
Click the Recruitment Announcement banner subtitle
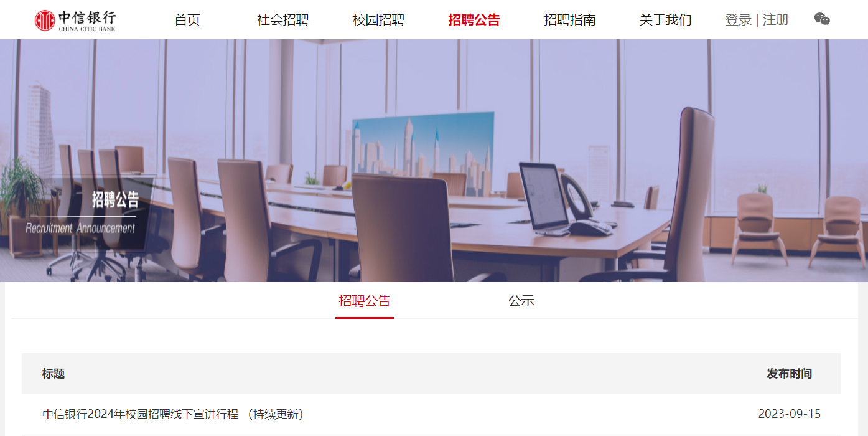[80, 228]
